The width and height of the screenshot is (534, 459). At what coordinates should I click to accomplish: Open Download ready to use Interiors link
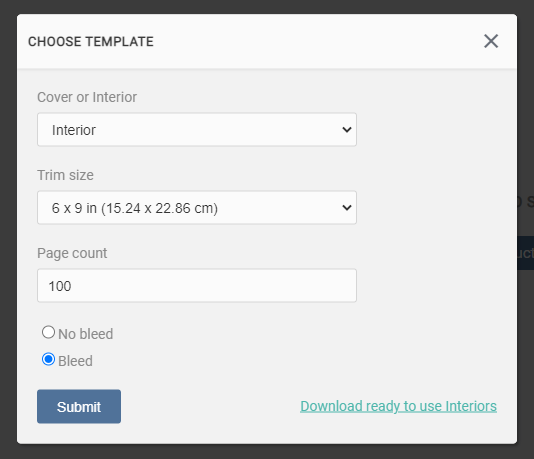tap(398, 406)
